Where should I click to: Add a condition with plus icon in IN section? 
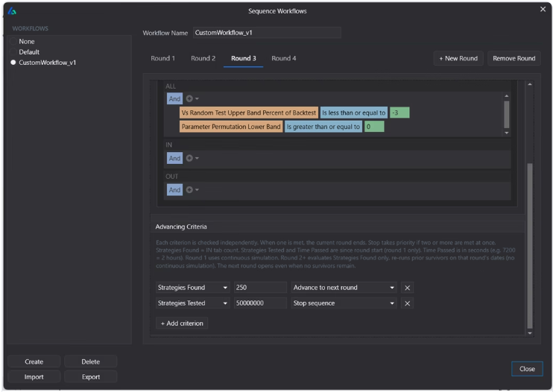pos(190,158)
